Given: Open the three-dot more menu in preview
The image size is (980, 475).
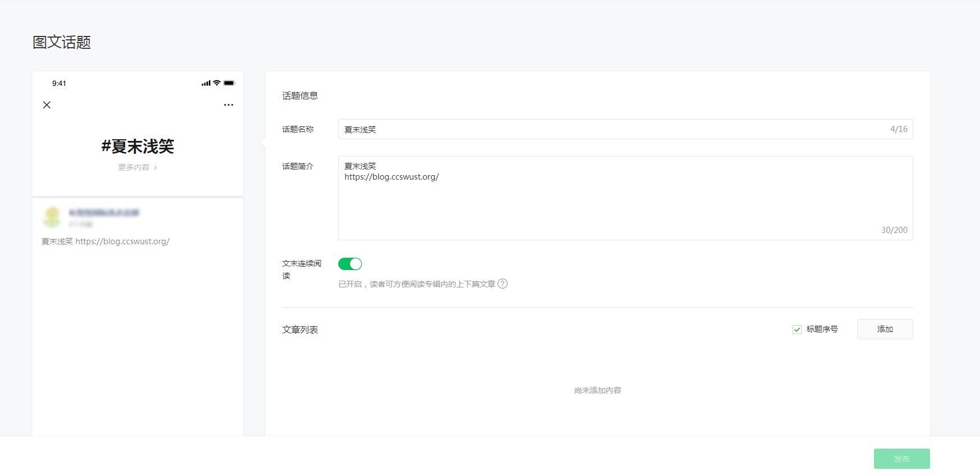Looking at the screenshot, I should pos(228,105).
